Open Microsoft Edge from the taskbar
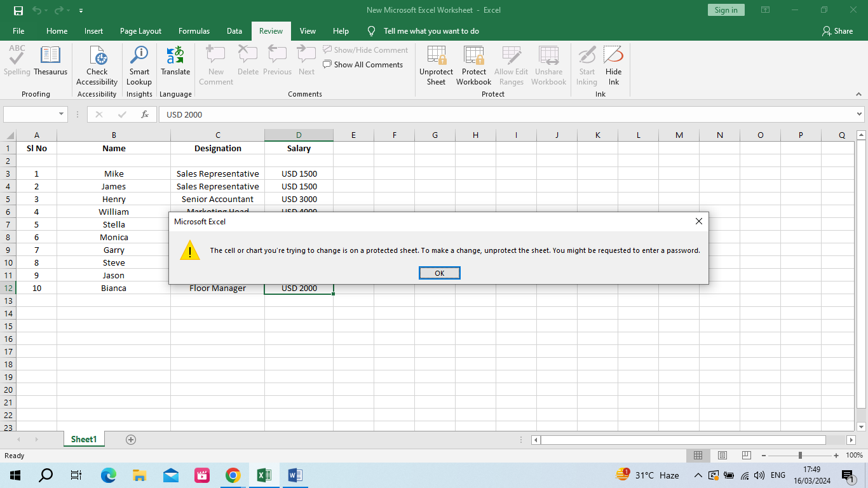868x488 pixels. (108, 475)
